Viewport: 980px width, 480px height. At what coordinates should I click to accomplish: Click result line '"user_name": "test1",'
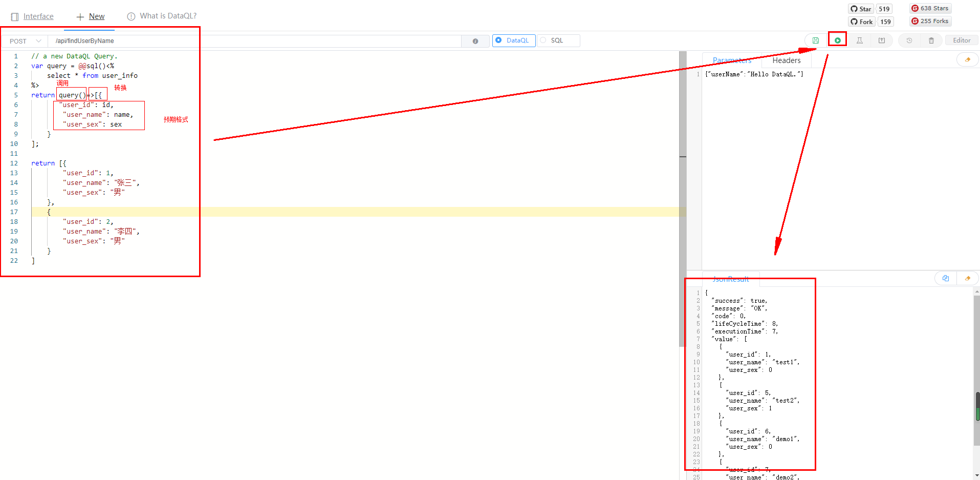tap(763, 362)
